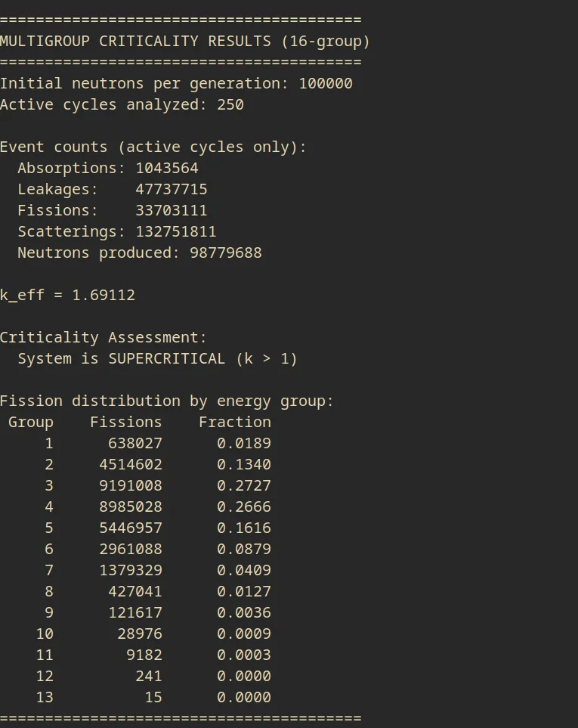Viewport: 578px width, 728px height.
Task: Click the Group column header
Action: point(31,423)
